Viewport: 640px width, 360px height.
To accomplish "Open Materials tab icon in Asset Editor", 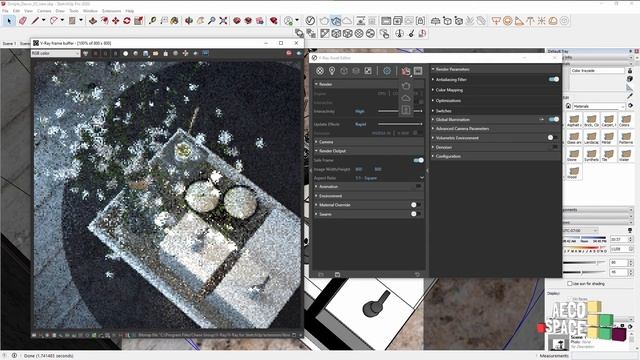I will [320, 71].
